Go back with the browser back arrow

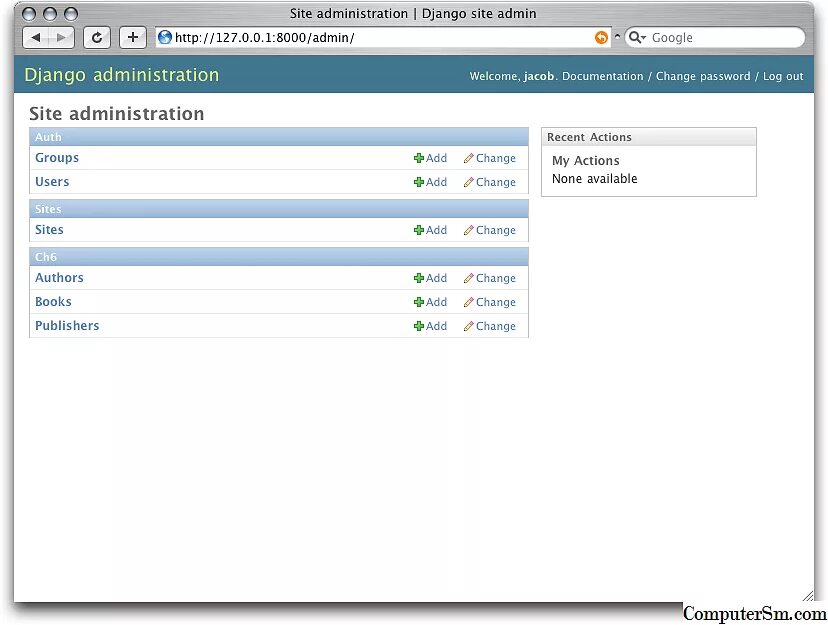pyautogui.click(x=36, y=37)
